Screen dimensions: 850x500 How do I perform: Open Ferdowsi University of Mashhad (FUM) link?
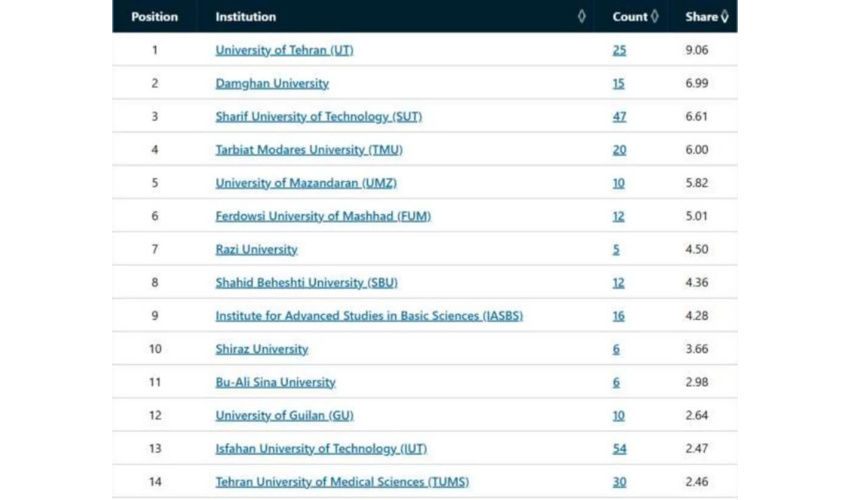tap(323, 216)
